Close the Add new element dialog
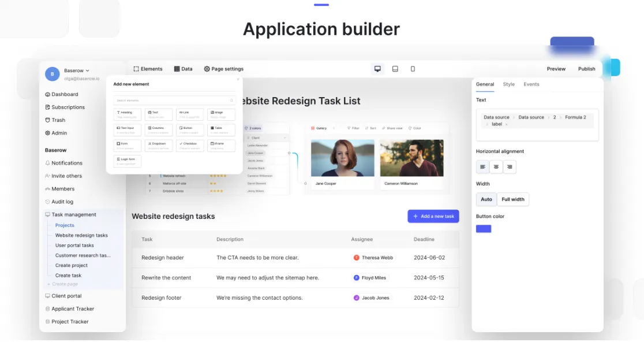This screenshot has height=342, width=644. pyautogui.click(x=238, y=79)
